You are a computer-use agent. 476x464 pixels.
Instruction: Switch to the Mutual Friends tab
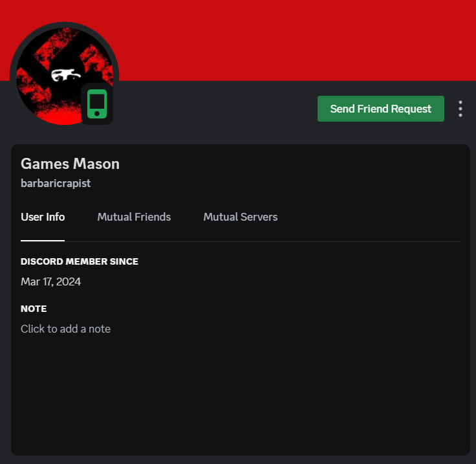[x=134, y=217]
